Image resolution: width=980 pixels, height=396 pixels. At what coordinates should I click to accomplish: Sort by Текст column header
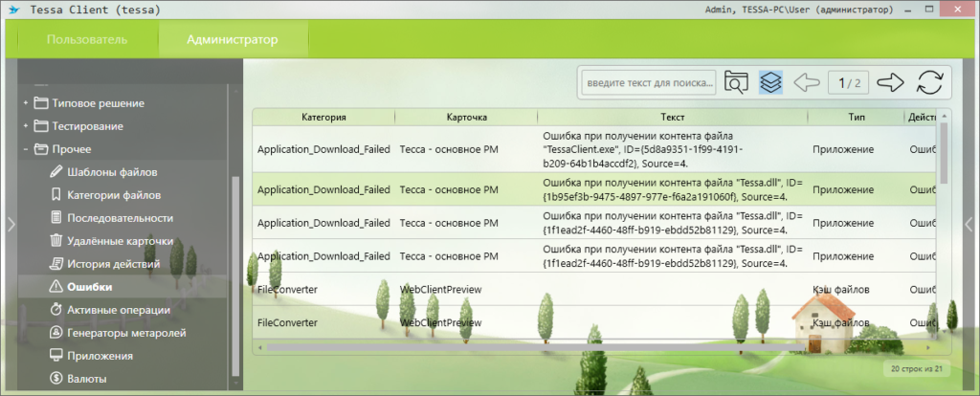click(672, 117)
